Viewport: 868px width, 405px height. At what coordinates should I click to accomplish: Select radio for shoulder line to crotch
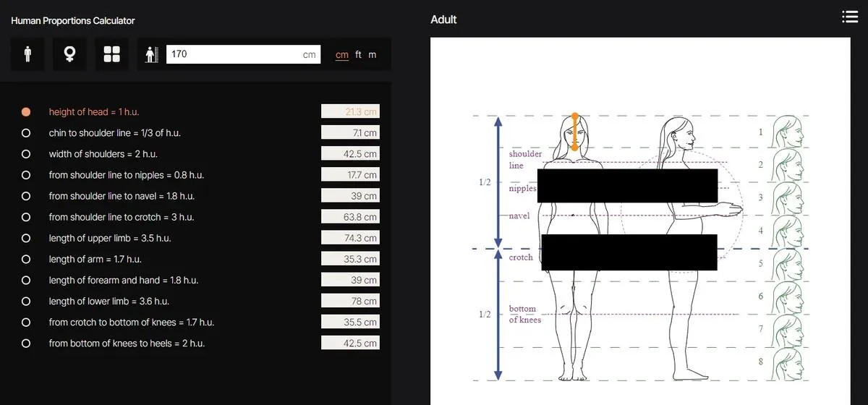coord(26,217)
